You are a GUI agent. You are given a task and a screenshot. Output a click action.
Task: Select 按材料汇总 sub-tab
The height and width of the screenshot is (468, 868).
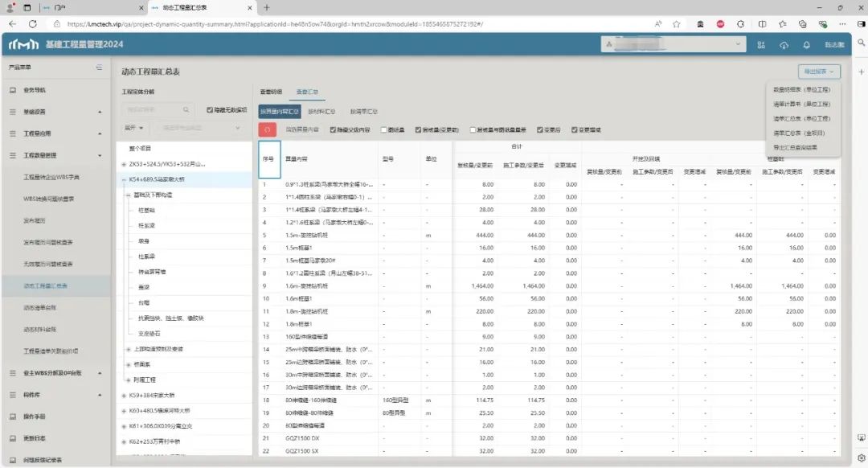point(321,111)
